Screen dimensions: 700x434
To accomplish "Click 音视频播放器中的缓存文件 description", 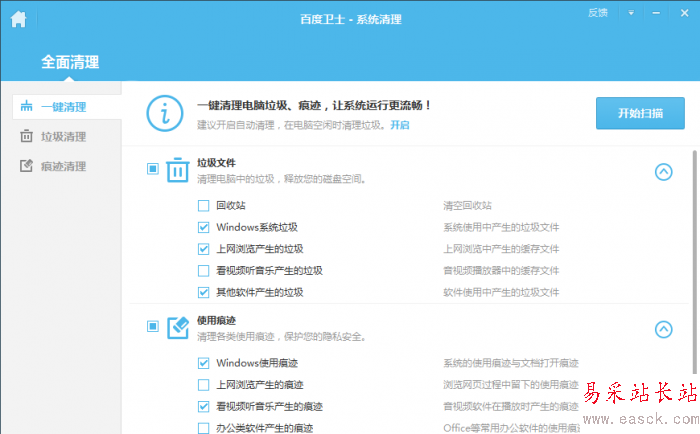I will [501, 271].
